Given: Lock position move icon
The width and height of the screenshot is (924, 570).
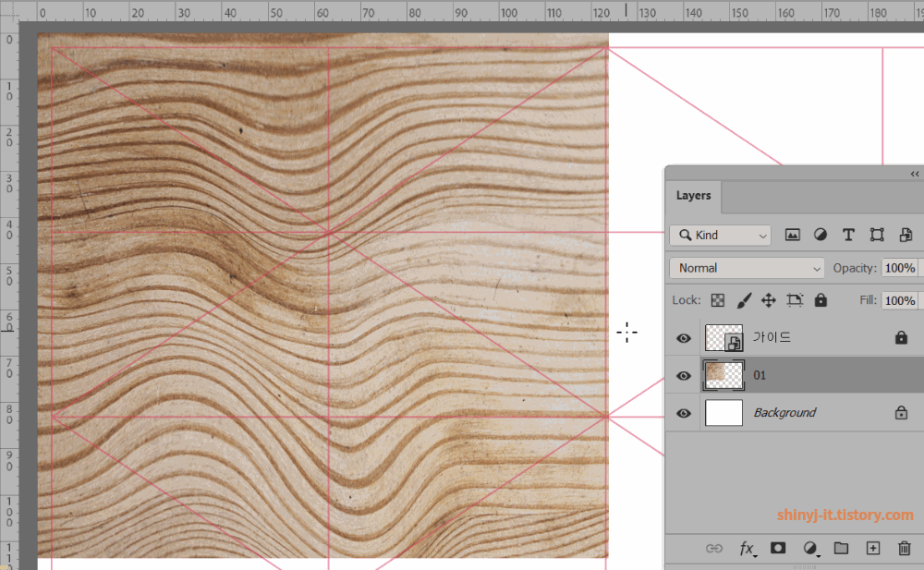Looking at the screenshot, I should 769,300.
